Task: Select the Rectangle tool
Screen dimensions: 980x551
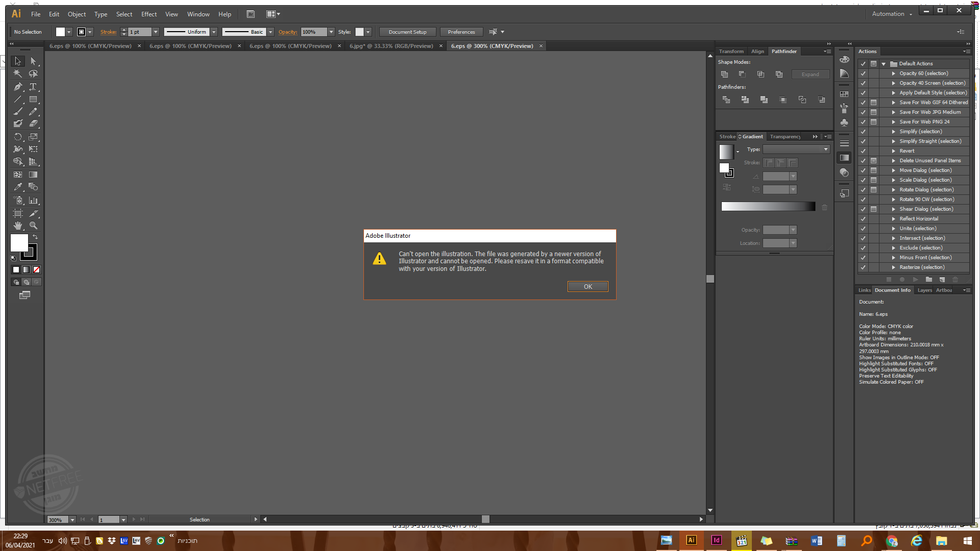Action: click(x=33, y=99)
